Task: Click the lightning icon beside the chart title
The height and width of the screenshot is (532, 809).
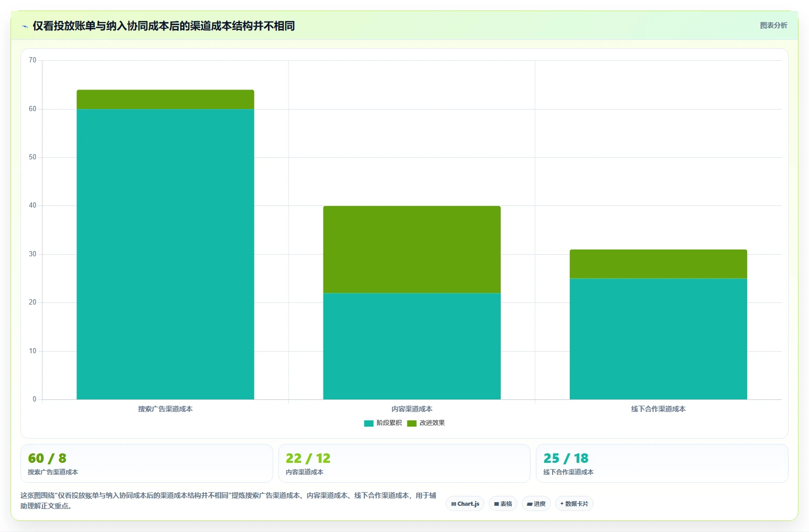Action: 25,26
